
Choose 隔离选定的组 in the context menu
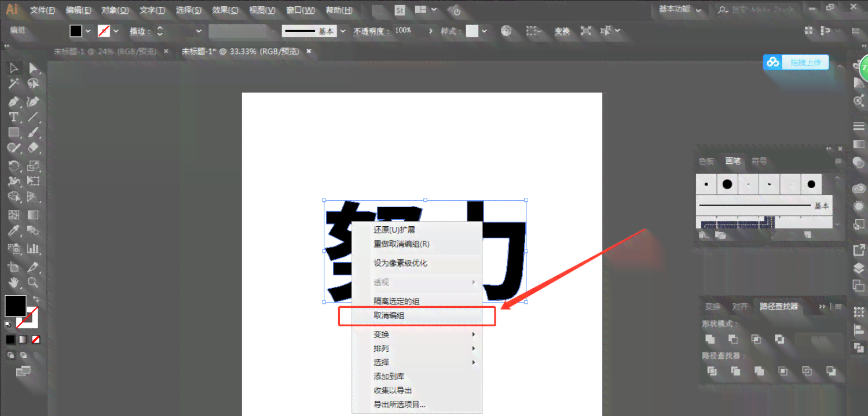pos(417,301)
